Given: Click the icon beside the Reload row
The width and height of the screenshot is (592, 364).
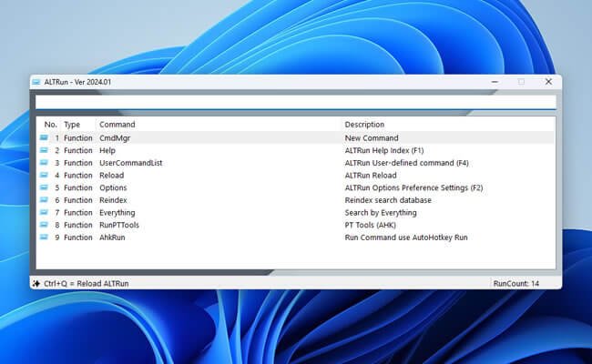Looking at the screenshot, I should pos(44,175).
